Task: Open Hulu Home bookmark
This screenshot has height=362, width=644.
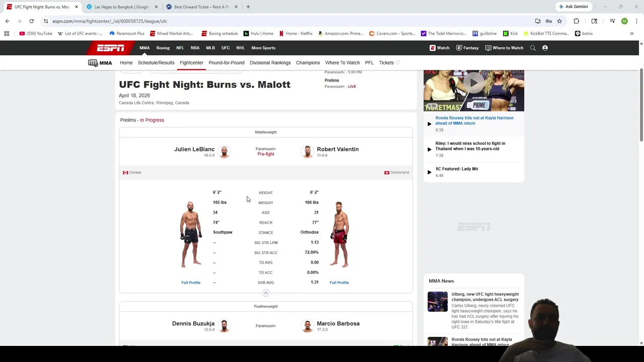Action: pos(258,34)
